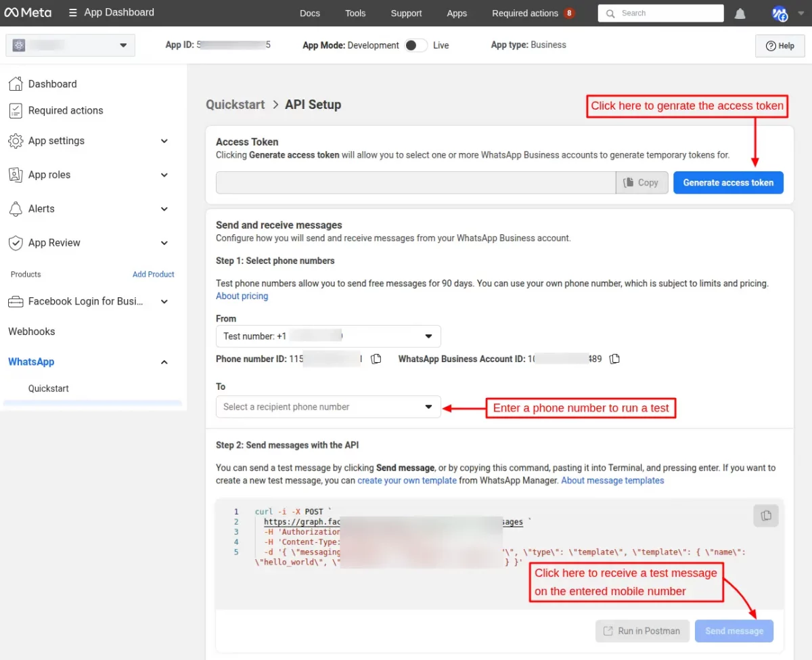The width and height of the screenshot is (812, 660).
Task: Open the notifications bell
Action: pyautogui.click(x=740, y=13)
